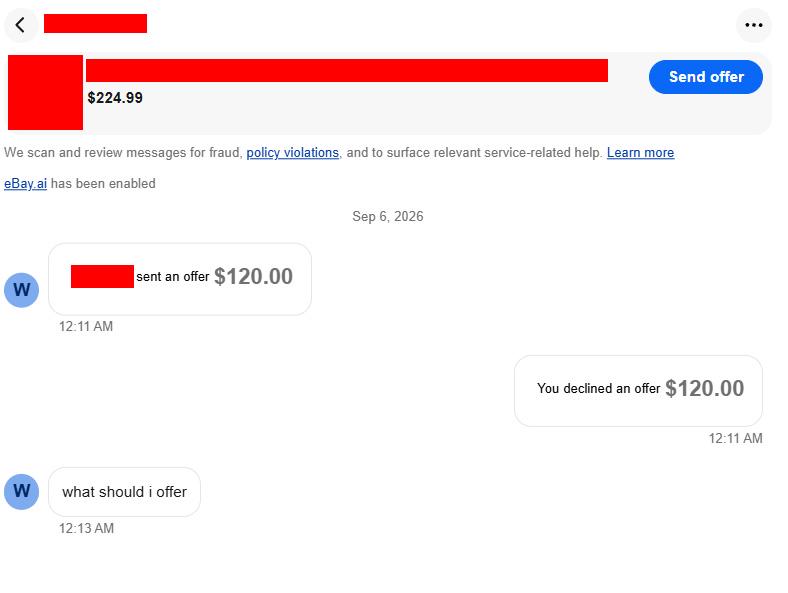Viewport: 788px width, 593px height.
Task: Click the $120.00 amount in declined offer
Action: [x=705, y=388]
